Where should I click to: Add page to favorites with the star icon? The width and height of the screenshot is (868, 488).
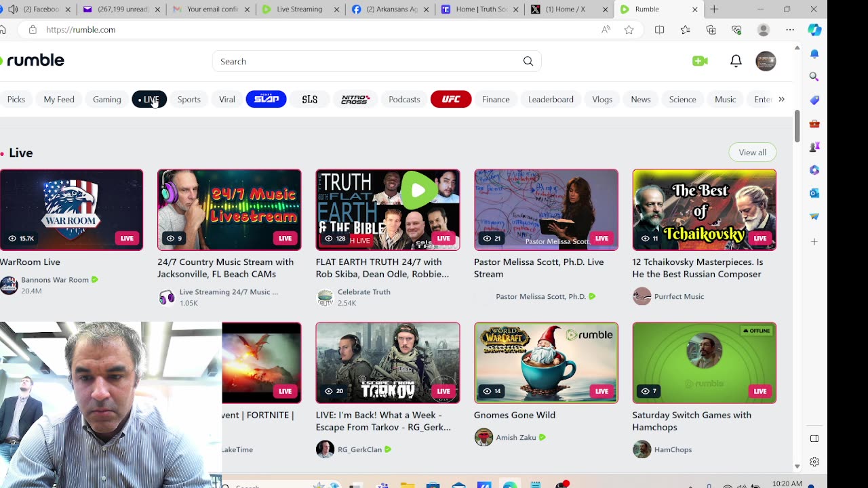pyautogui.click(x=629, y=30)
